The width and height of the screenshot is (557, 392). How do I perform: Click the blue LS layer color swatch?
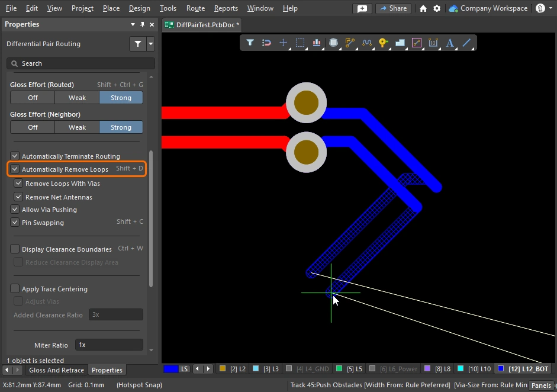[170, 369]
